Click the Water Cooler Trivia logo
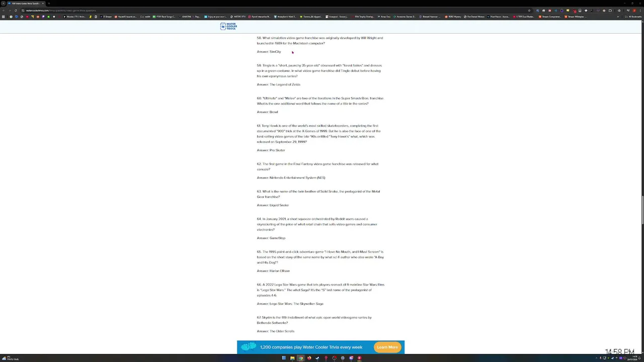This screenshot has width=644, height=362. pos(228,26)
